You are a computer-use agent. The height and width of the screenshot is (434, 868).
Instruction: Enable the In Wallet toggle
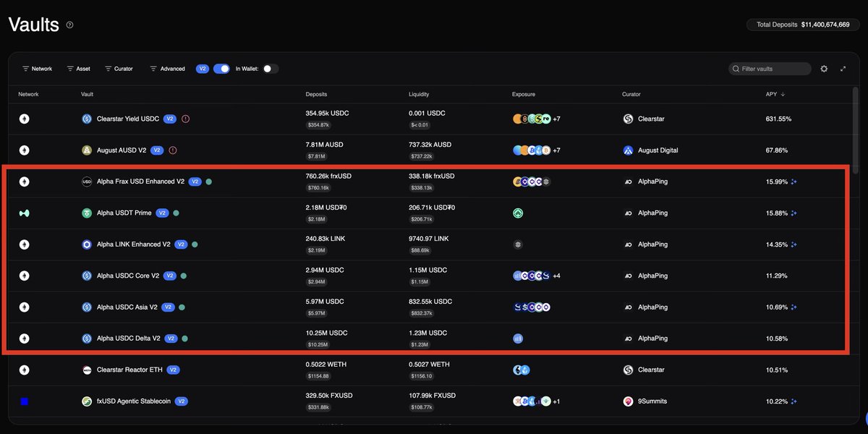270,69
